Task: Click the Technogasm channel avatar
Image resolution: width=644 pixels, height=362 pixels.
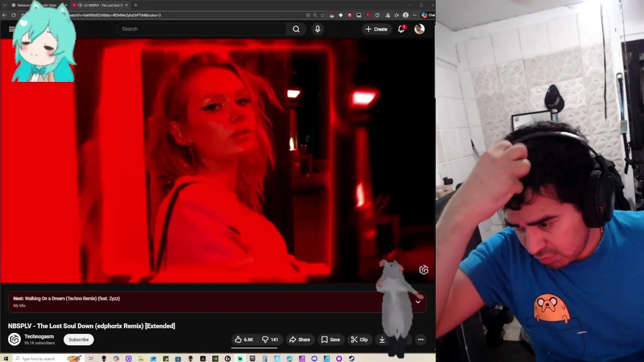Action: tap(14, 339)
